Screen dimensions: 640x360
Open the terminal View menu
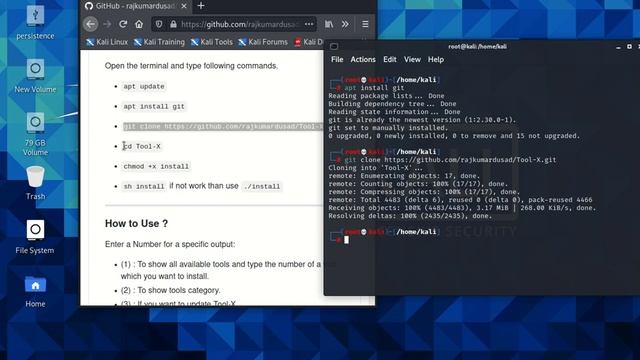pyautogui.click(x=412, y=60)
